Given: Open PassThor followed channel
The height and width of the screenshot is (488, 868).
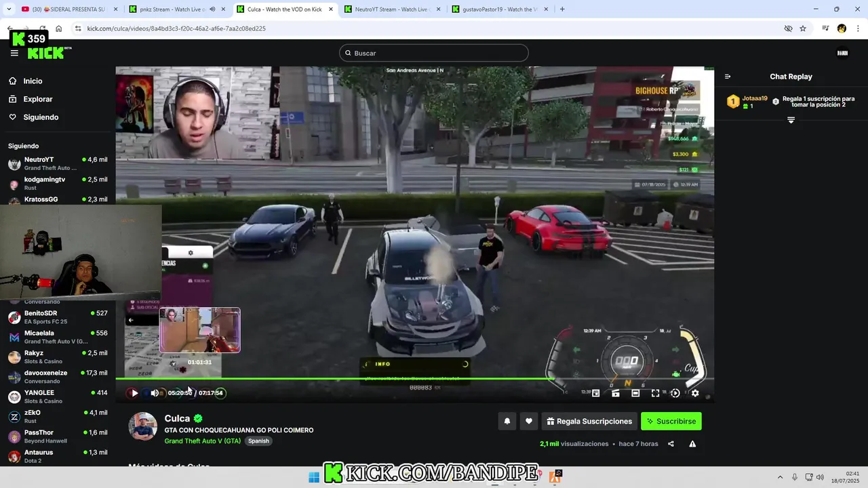Looking at the screenshot, I should (x=58, y=436).
